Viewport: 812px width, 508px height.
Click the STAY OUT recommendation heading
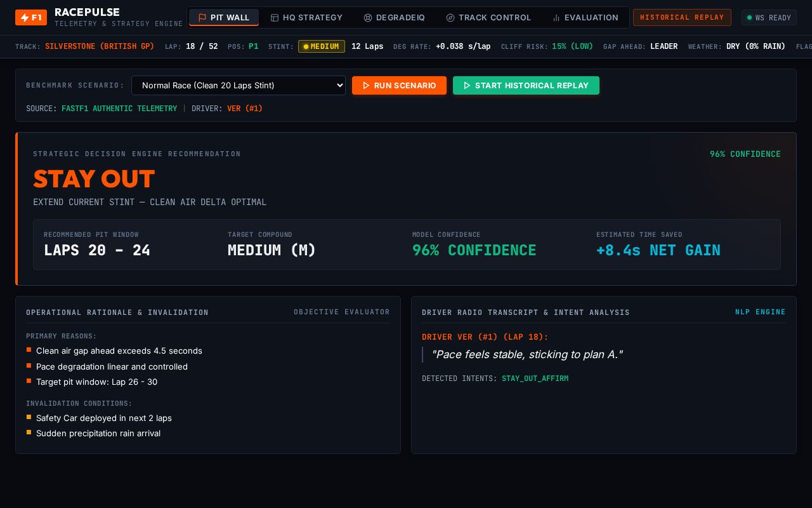tap(94, 179)
